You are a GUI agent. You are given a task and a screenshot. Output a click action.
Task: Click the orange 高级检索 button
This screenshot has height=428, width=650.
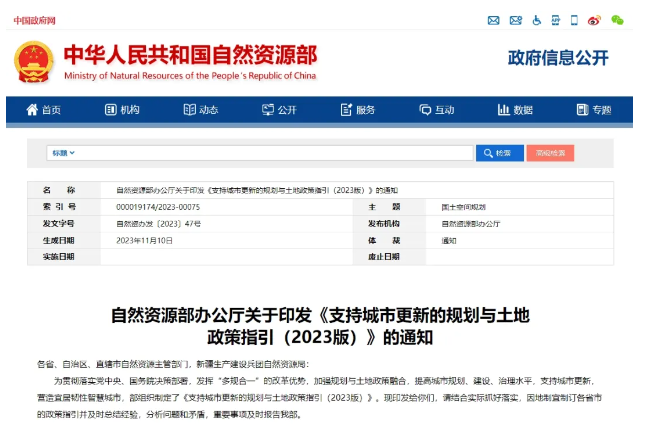pos(550,153)
